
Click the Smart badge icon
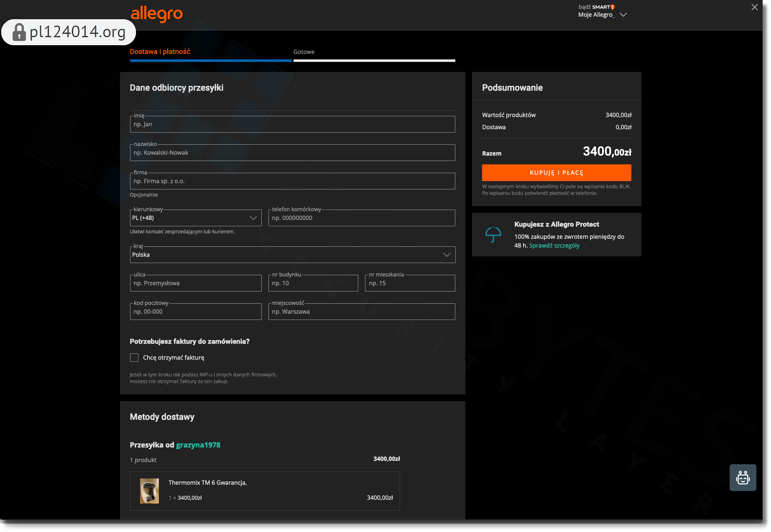(x=613, y=7)
